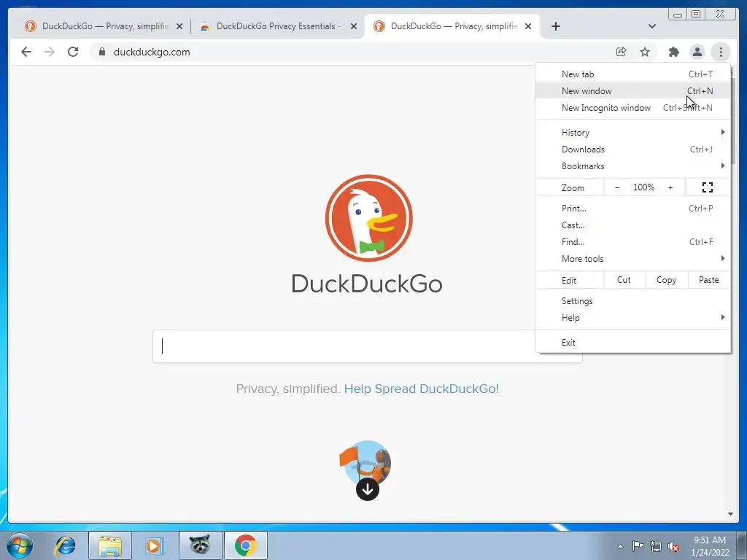Viewport: 747px width, 560px height.
Task: Open the Chrome profile avatar button
Action: pos(697,52)
